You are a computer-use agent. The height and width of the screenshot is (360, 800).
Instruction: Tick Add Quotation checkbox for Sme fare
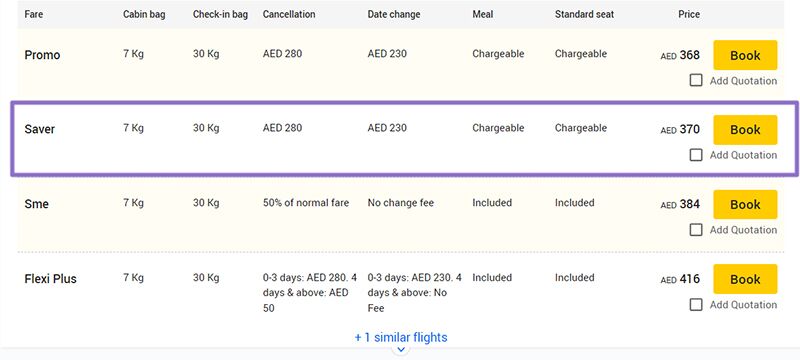696,229
